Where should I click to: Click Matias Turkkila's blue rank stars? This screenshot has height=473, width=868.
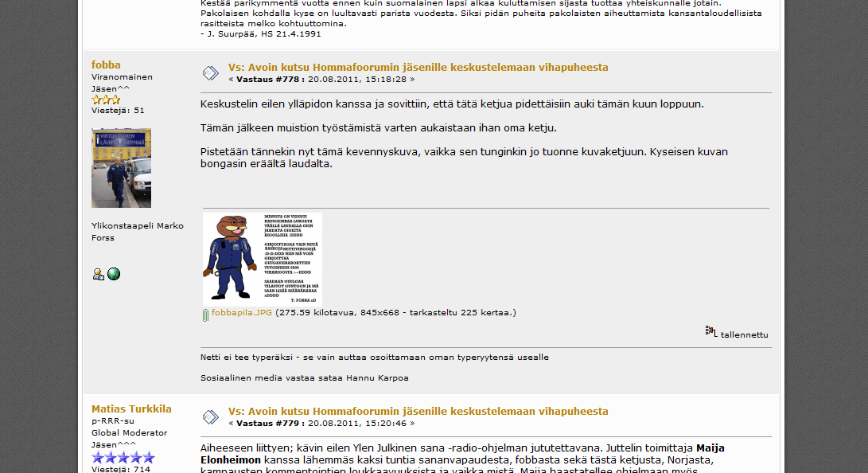(123, 458)
